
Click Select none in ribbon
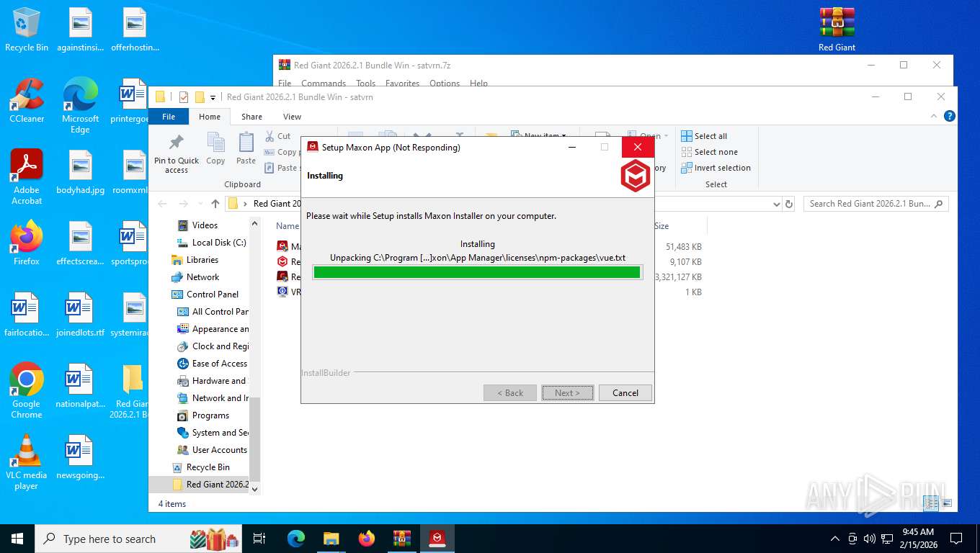(710, 152)
